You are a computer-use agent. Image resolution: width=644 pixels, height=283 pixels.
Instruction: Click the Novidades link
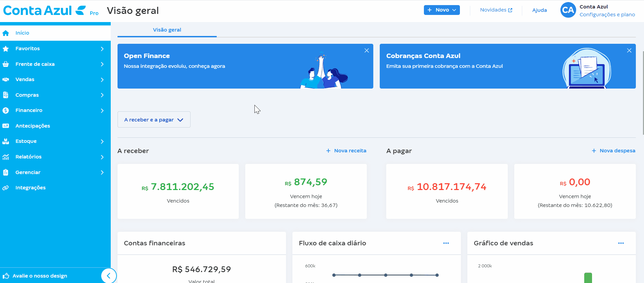(x=496, y=10)
